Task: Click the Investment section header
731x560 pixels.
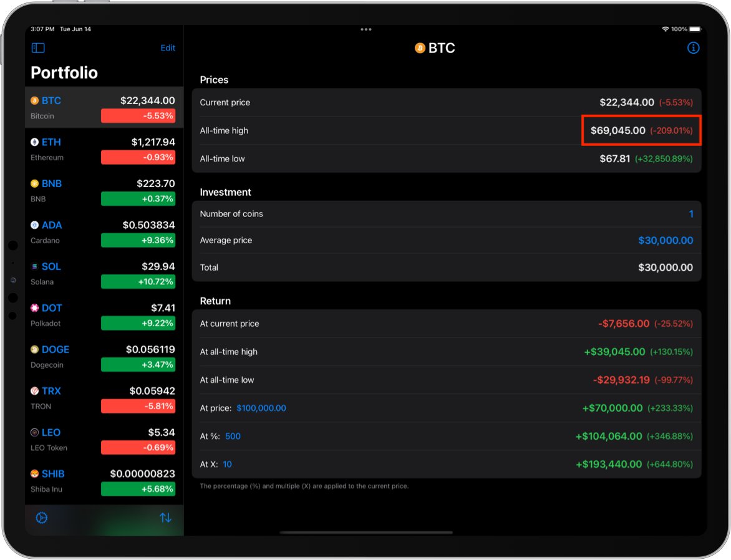Action: (x=225, y=192)
